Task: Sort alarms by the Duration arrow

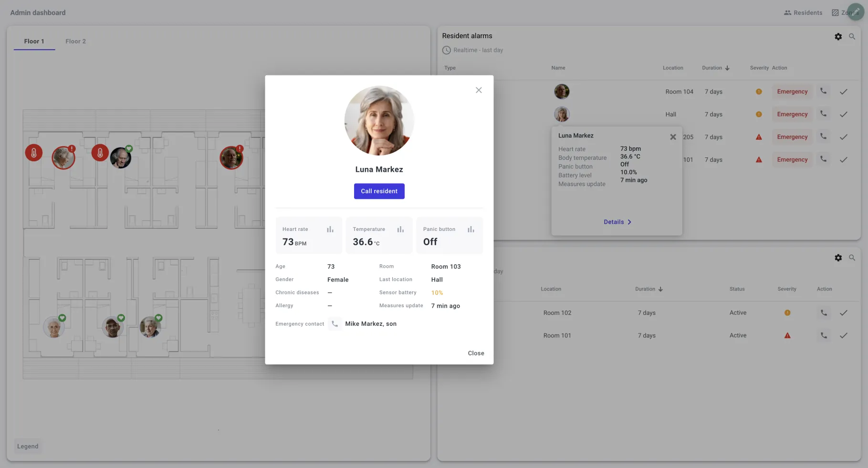Action: (727, 68)
